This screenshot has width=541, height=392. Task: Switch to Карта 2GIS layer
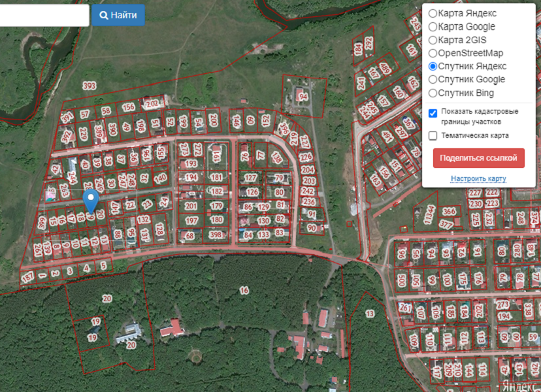(x=433, y=40)
